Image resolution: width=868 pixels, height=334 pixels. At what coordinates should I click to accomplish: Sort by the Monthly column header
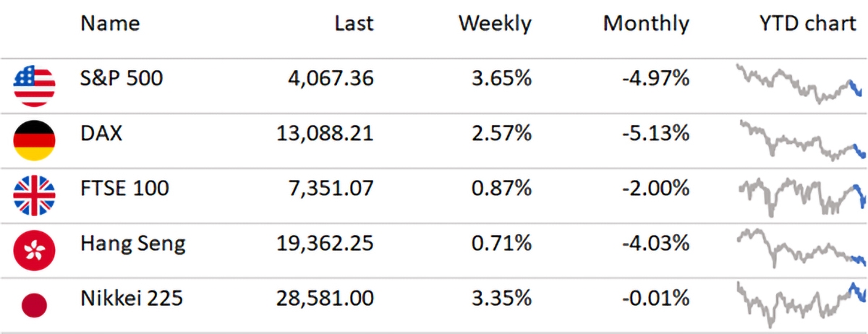646,23
